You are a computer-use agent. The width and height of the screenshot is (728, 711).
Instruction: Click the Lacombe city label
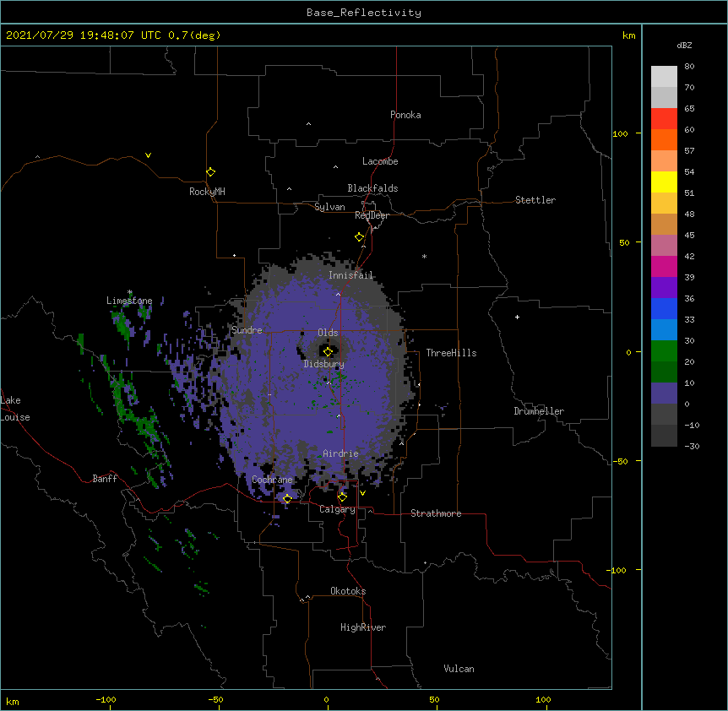pos(380,161)
